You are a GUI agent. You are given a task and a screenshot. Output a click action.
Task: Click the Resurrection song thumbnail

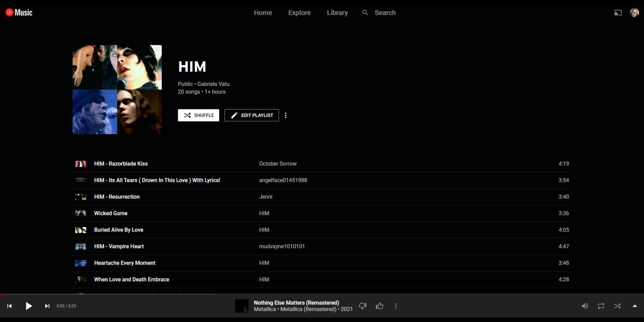click(80, 197)
